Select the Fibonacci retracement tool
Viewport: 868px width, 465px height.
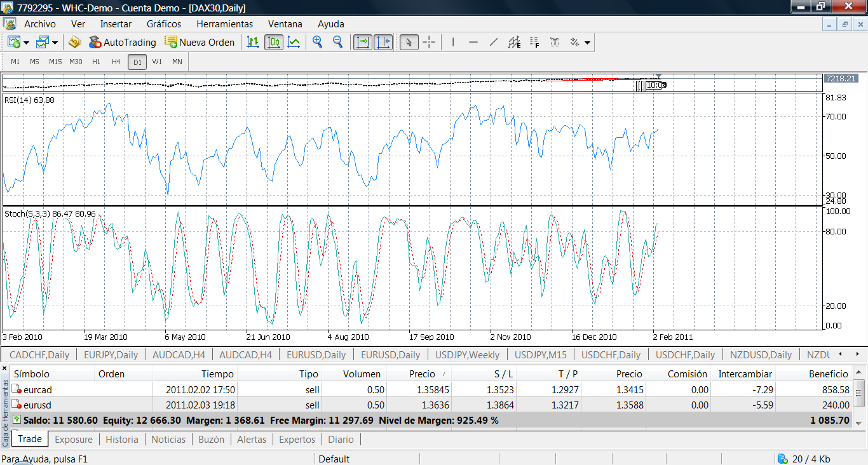(534, 42)
